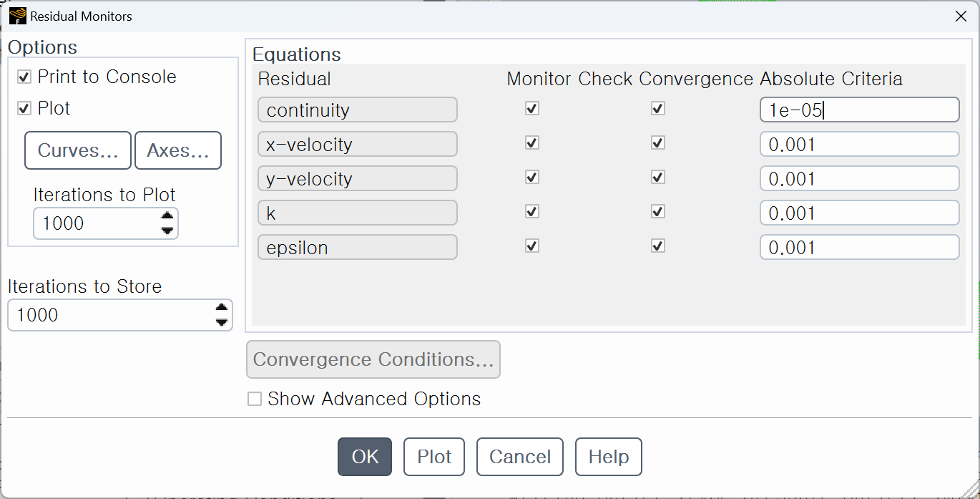The image size is (980, 499).
Task: Decrease Iterations to Plot with down arrow
Action: tap(167, 231)
